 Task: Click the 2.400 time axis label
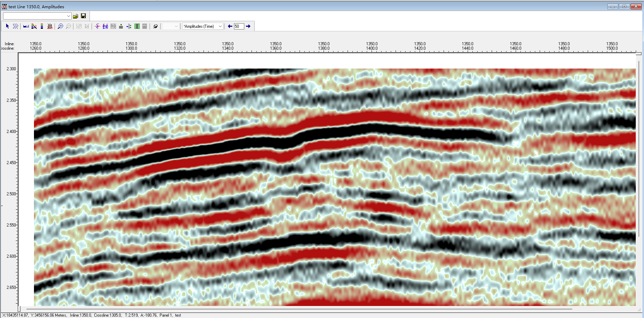[x=11, y=131]
